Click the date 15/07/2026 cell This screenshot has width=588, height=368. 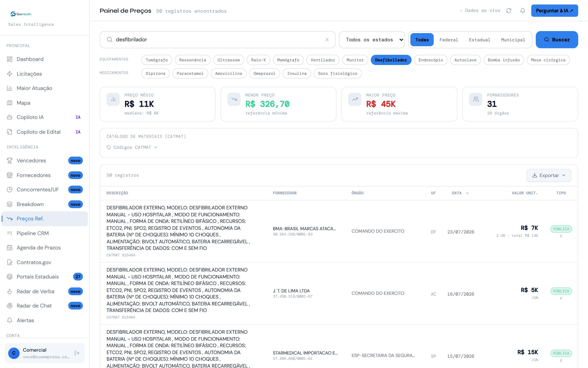coord(460,356)
